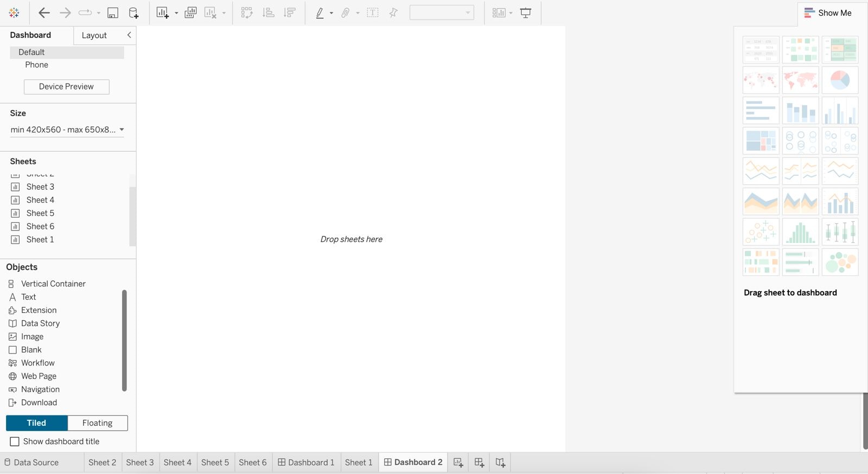Image resolution: width=868 pixels, height=474 pixels.
Task: Select the horizontal bars chart in Show Me
Action: (x=761, y=110)
